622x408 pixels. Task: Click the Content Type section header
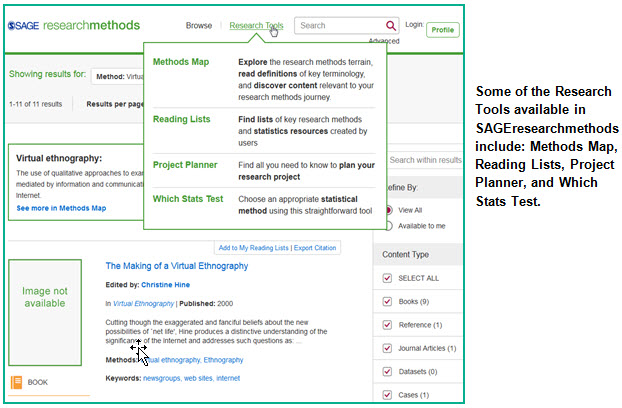(418, 255)
